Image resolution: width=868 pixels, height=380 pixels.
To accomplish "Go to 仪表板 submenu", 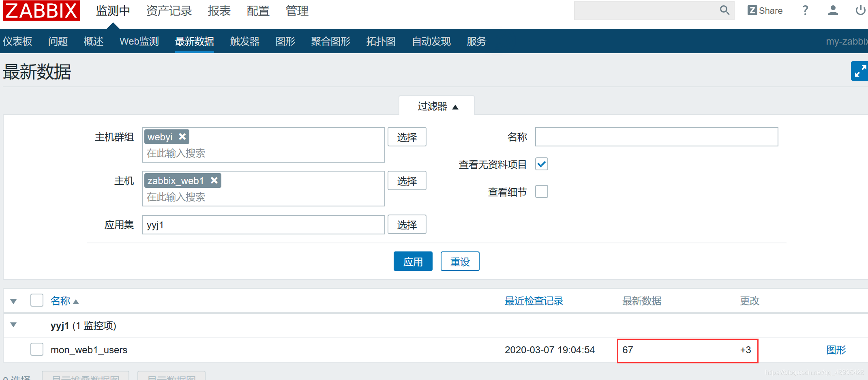I will pos(17,41).
